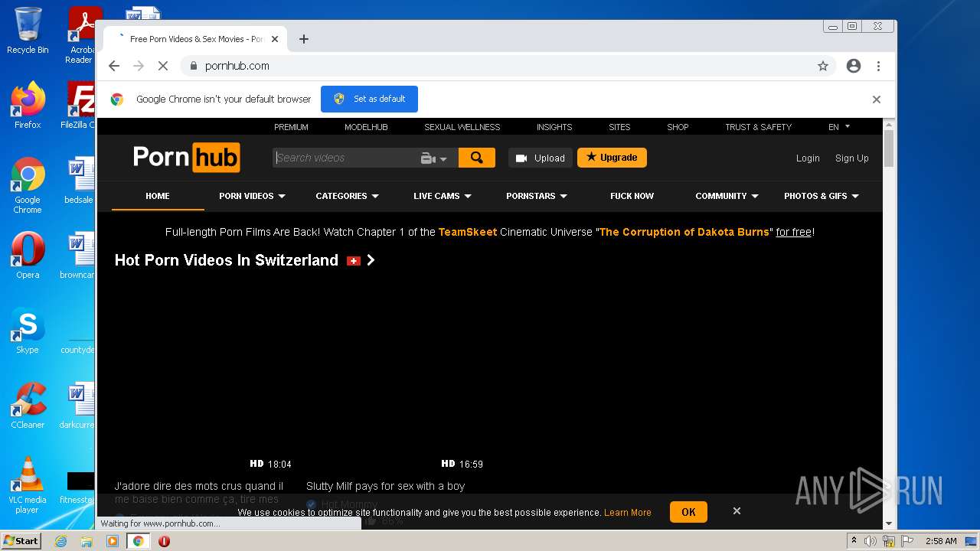Open the Recycle Bin desktop icon

point(28,31)
